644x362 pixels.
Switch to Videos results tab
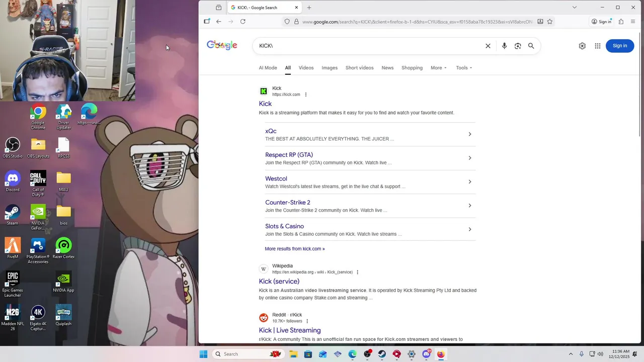point(306,68)
